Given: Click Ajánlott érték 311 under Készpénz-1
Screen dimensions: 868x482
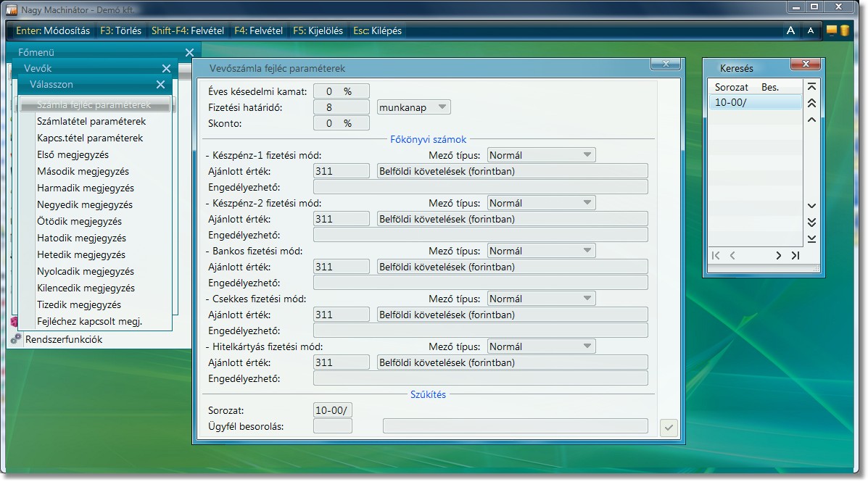Looking at the screenshot, I should tap(341, 172).
